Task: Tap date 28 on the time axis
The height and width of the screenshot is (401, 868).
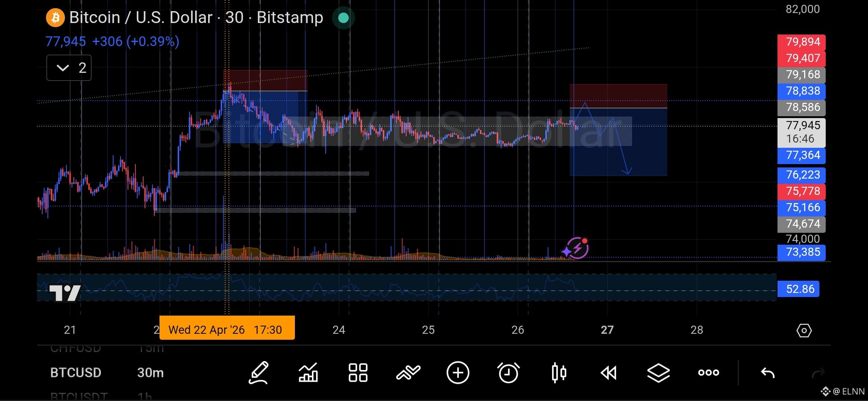Action: 697,330
